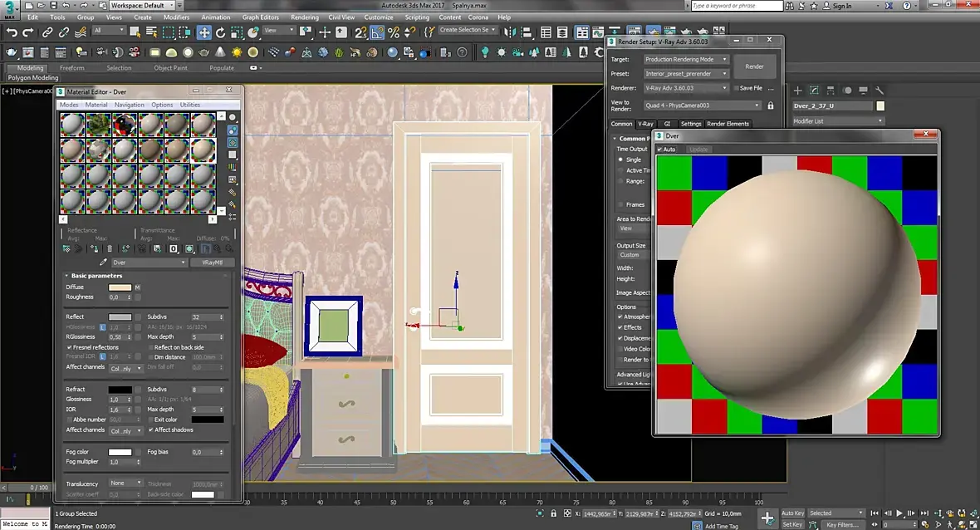Viewport: 980px width, 530px height.
Task: Open the Rendering menu
Action: tap(305, 17)
